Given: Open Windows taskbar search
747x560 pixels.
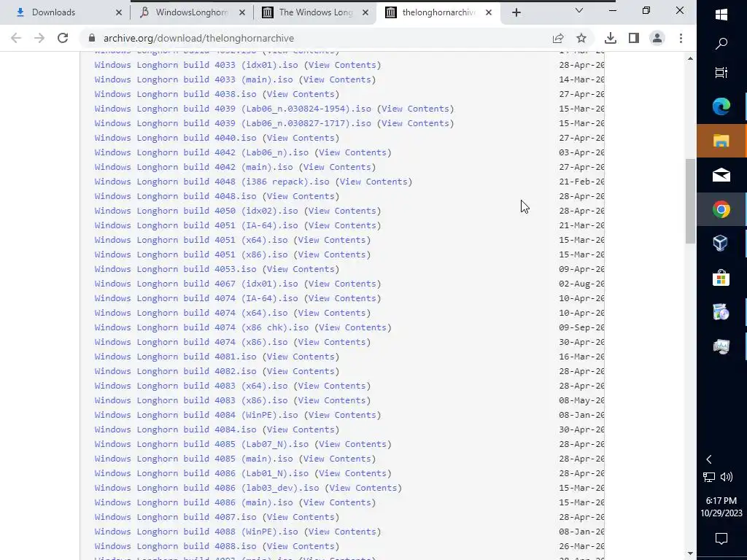Looking at the screenshot, I should click(721, 44).
